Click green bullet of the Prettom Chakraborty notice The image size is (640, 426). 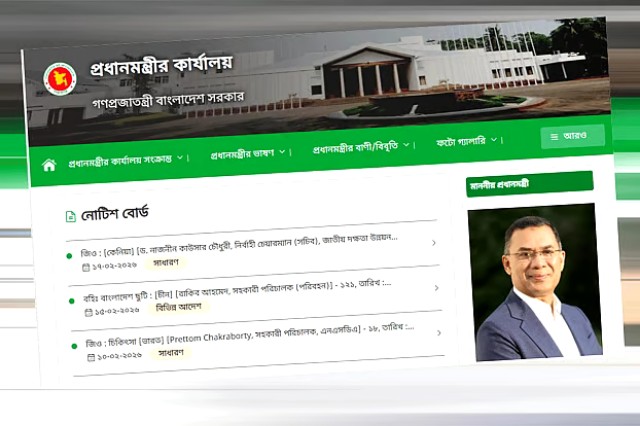(x=74, y=346)
